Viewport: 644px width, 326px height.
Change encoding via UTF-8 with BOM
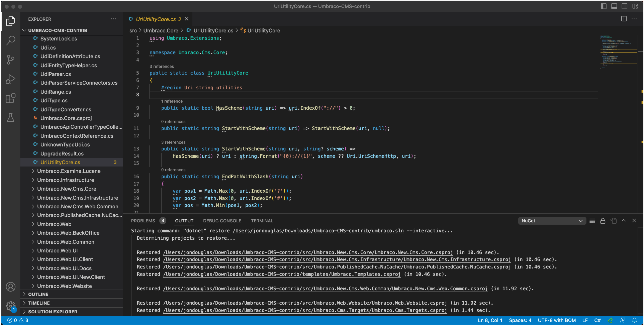(x=557, y=320)
